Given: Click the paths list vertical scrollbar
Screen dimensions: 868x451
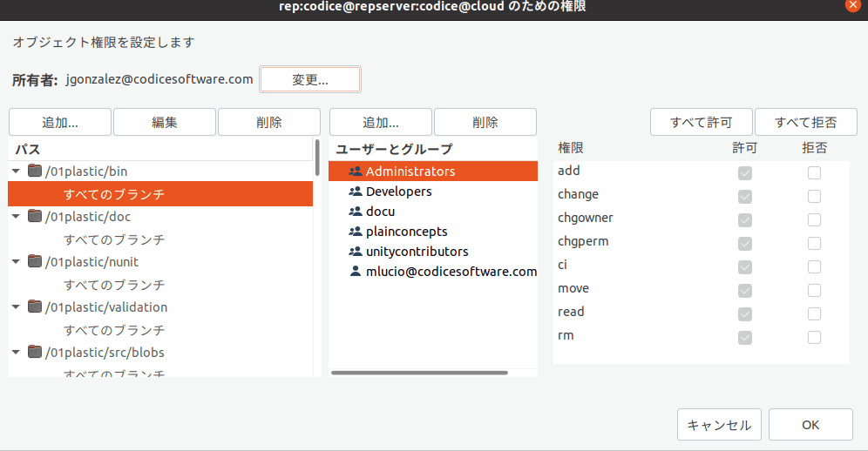Looking at the screenshot, I should (x=317, y=158).
